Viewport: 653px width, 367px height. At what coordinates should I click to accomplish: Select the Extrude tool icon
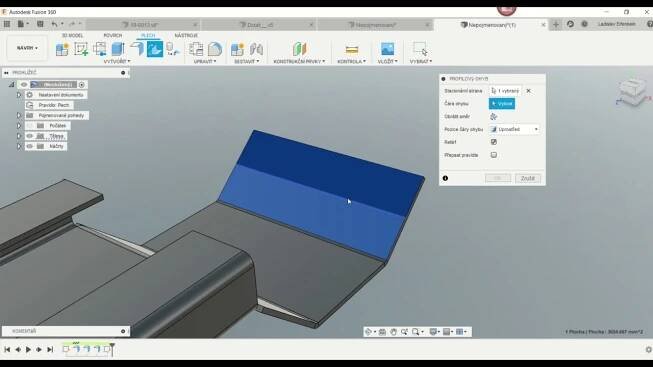pos(118,49)
